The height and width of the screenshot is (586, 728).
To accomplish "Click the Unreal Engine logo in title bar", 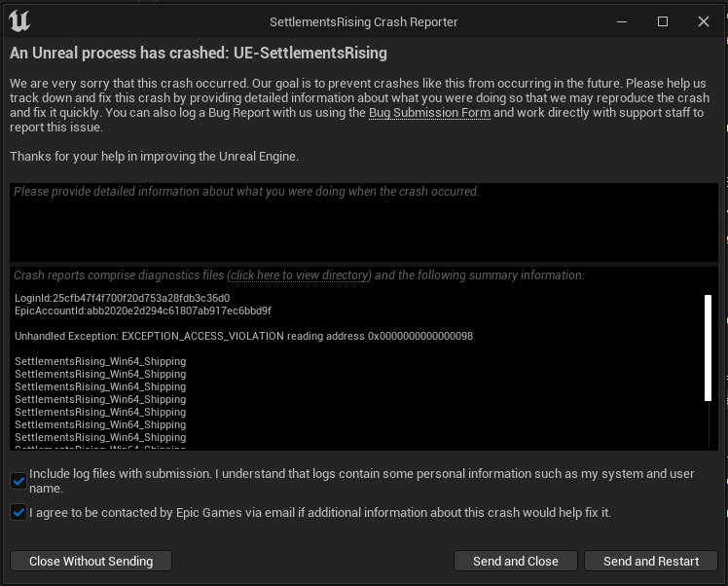I will click(x=19, y=21).
